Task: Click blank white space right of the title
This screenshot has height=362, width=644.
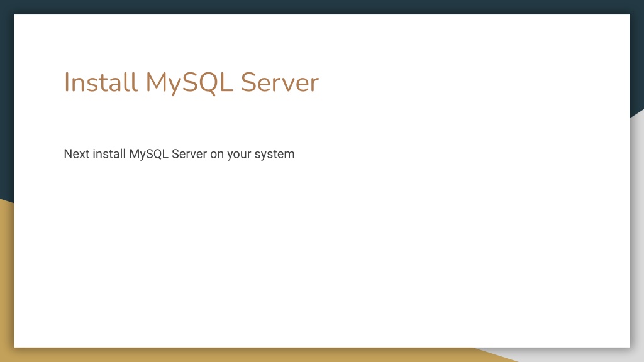Action: (472, 82)
